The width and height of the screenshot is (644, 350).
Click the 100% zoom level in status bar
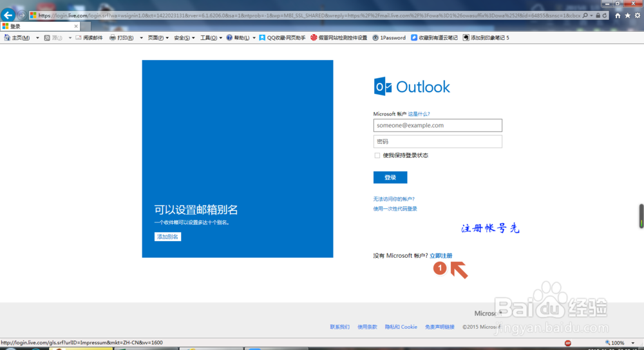614,343
